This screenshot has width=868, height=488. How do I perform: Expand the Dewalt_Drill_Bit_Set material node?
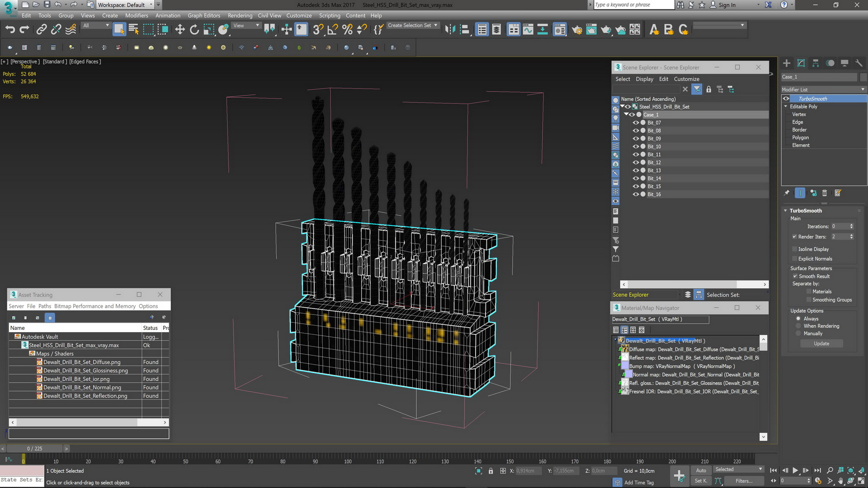[x=617, y=340]
